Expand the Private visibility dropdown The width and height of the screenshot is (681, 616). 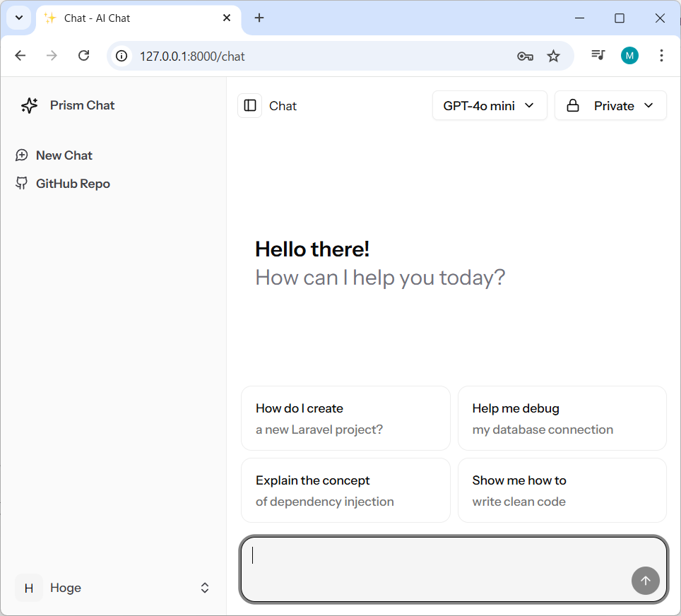click(610, 106)
